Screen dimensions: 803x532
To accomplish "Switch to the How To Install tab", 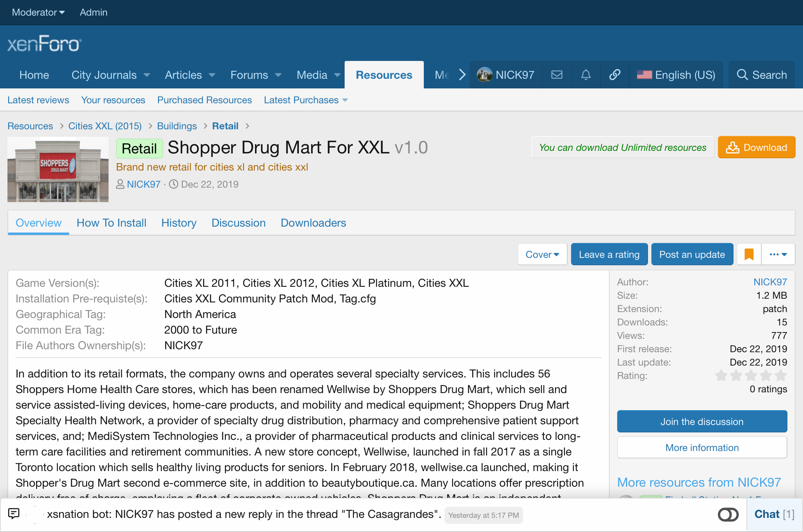I will [111, 223].
